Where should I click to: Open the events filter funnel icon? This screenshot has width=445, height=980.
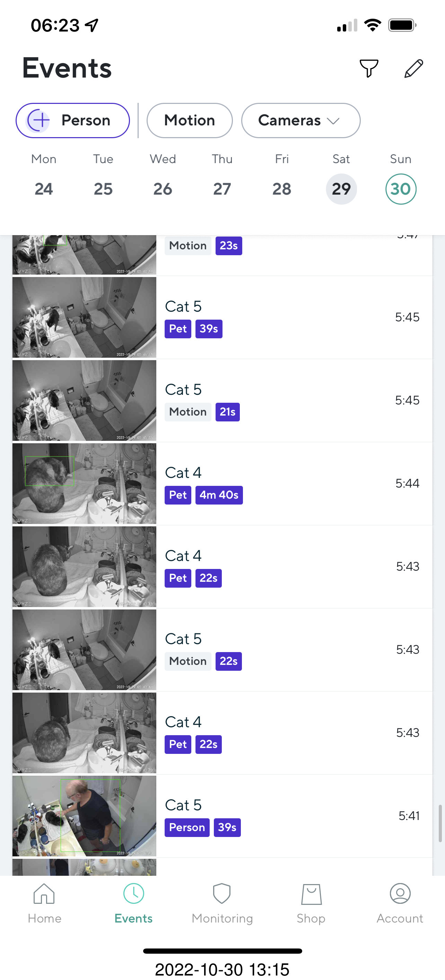click(368, 69)
